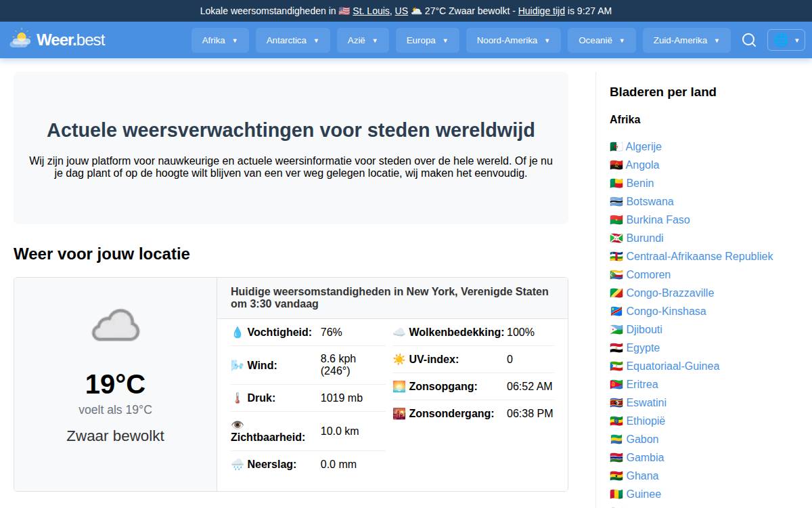
Task: Click the 06:52 AM sunrise time
Action: (x=530, y=387)
